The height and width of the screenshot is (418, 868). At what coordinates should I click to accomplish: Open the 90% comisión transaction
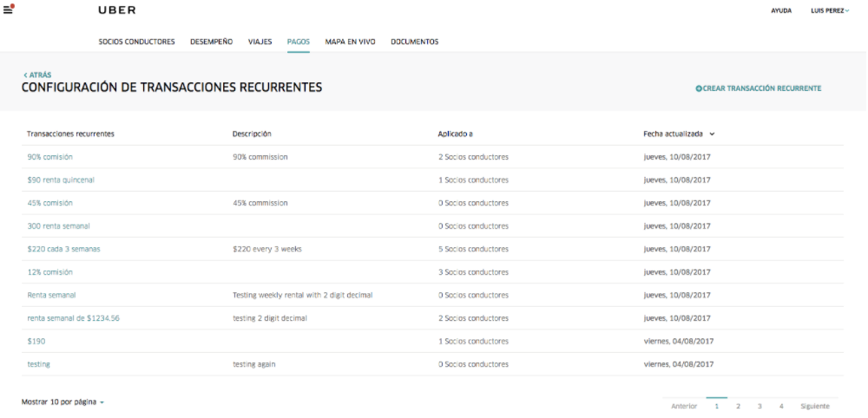[49, 157]
